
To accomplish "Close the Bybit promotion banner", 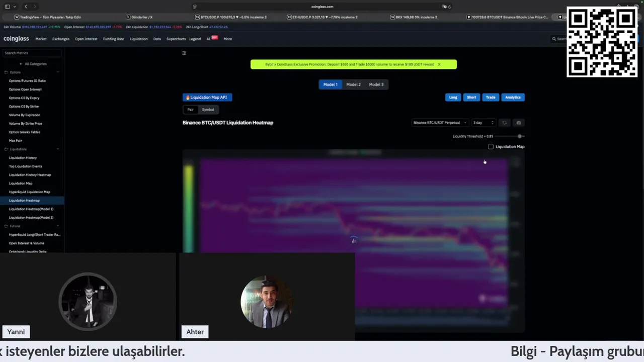I will point(439,64).
